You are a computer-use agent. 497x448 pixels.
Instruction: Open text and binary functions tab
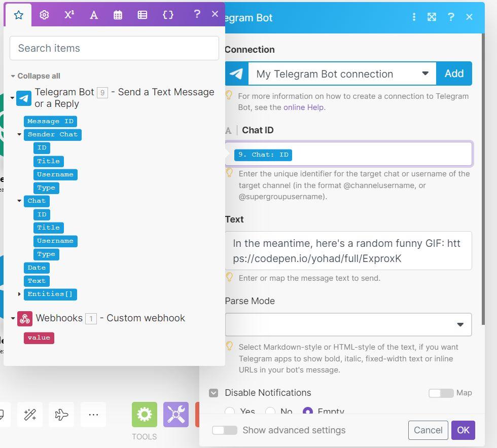[93, 15]
